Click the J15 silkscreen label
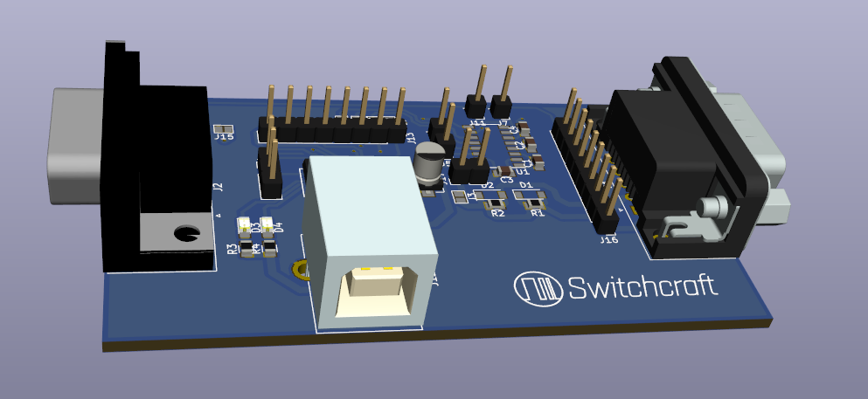The height and width of the screenshot is (399, 868). coord(224,136)
